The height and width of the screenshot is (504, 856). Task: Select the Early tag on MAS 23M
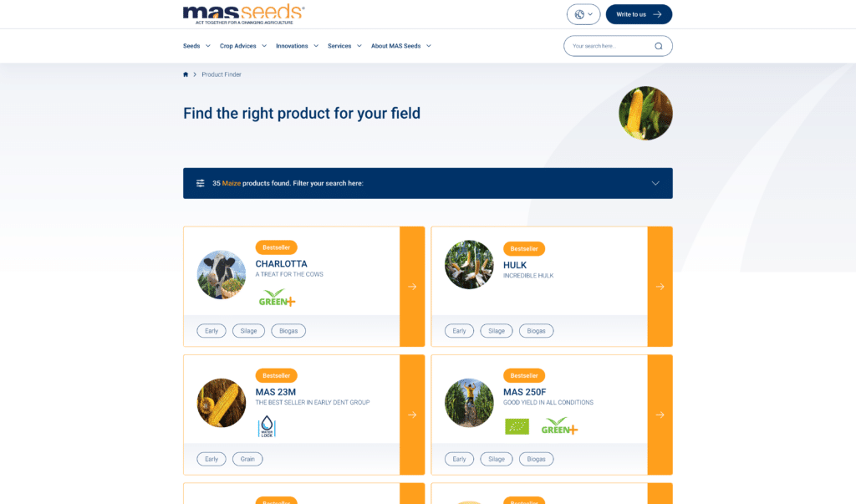pos(211,459)
